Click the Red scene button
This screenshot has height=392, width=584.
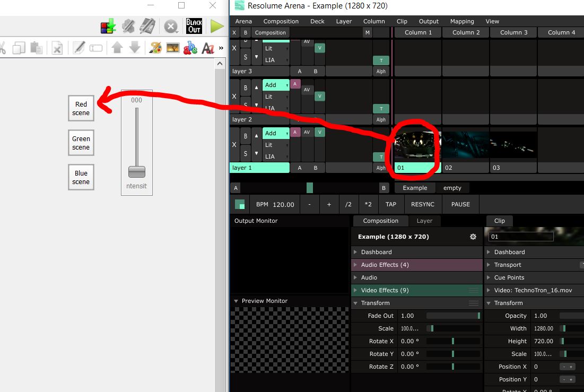[x=81, y=108]
